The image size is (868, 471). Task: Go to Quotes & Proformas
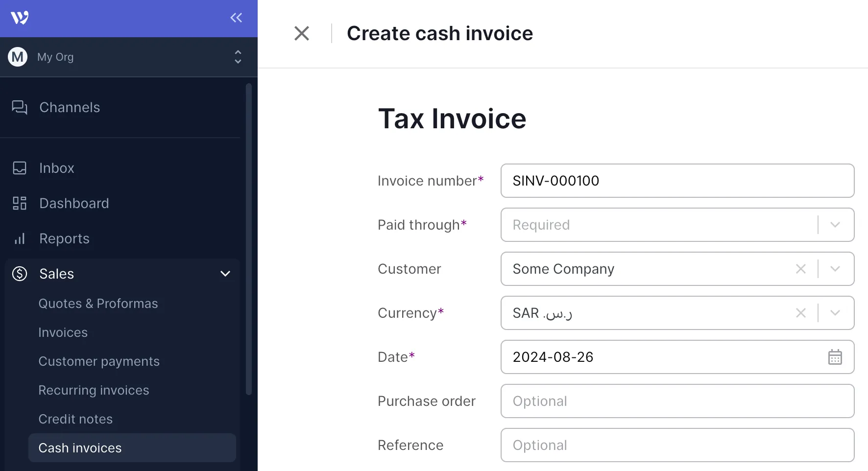pyautogui.click(x=98, y=304)
